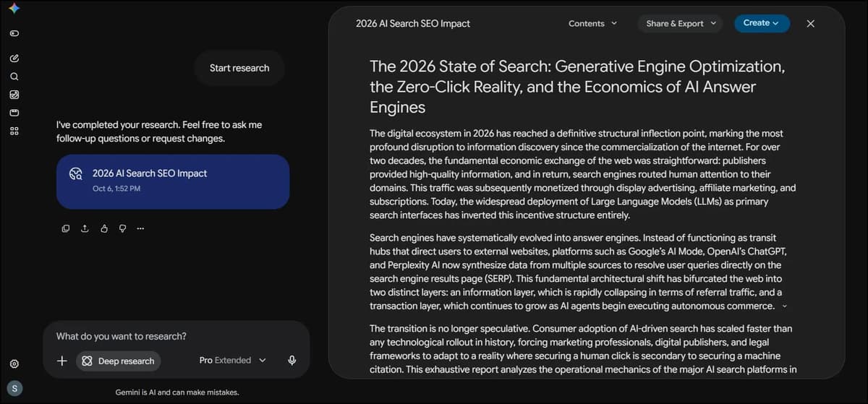Click paragraph starting 'The digital ecosystem in 2026'

(x=583, y=174)
